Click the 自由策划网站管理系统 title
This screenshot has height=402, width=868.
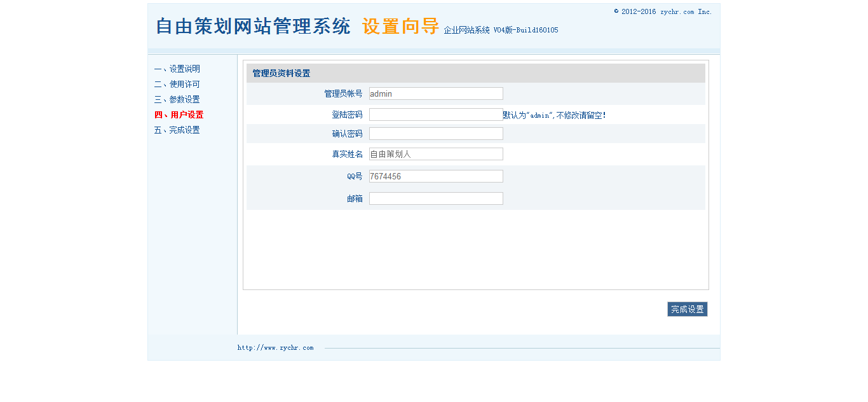coord(253,27)
